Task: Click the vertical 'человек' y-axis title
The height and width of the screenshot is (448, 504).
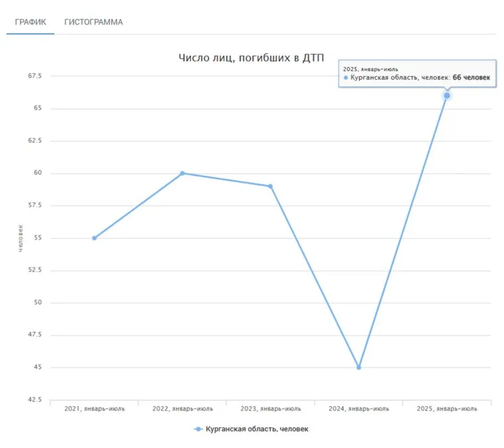Action: tap(21, 238)
